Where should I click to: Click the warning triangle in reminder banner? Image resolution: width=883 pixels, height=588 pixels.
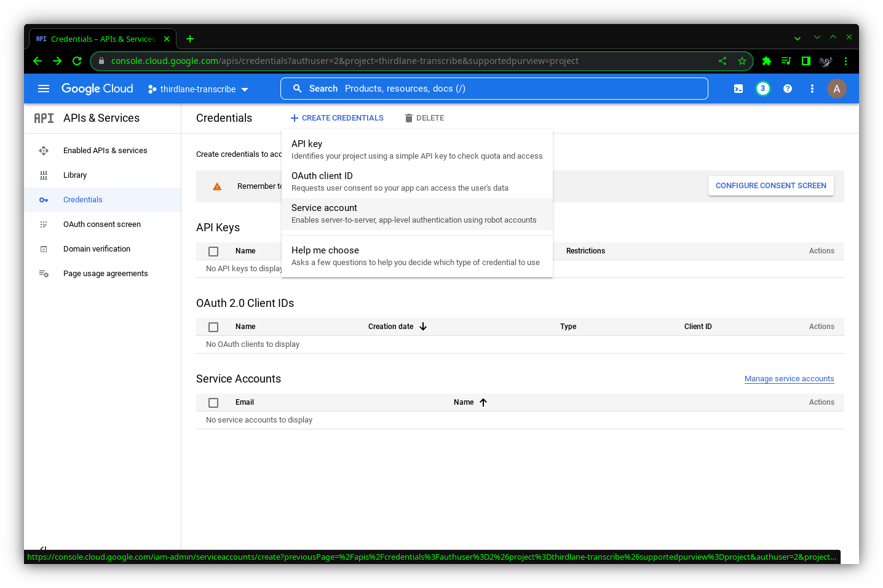(217, 186)
